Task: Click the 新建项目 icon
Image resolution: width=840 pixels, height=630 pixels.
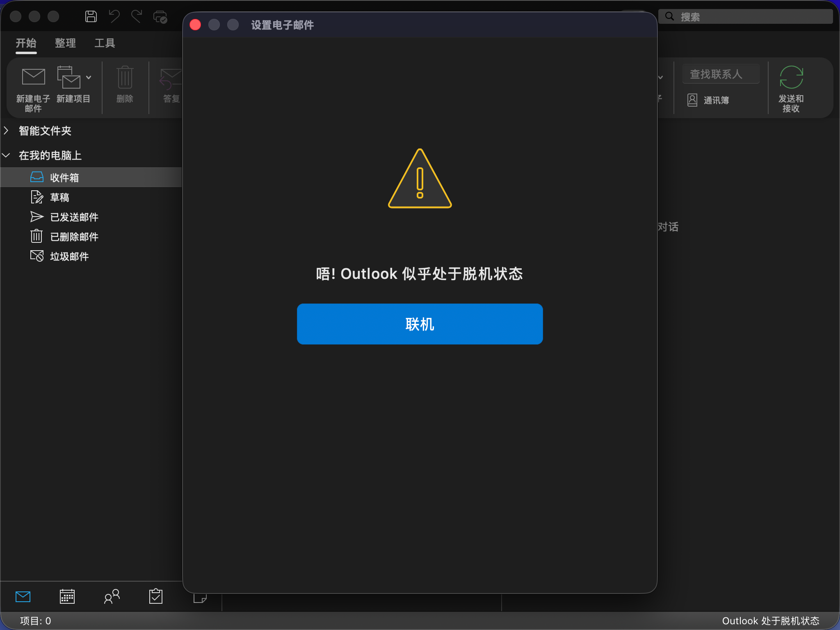Action: click(69, 77)
